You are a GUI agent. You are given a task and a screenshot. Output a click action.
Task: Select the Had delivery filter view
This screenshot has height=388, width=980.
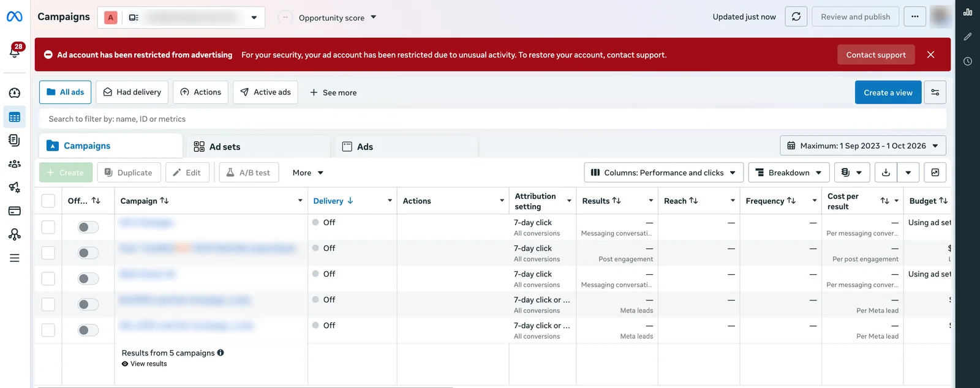[132, 92]
